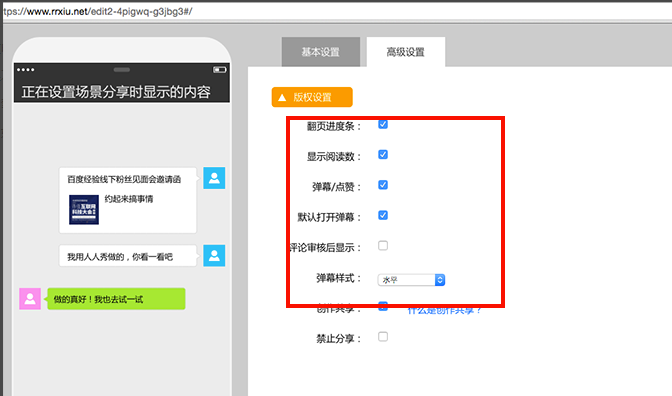Click the phone header 正在设置场景分享时显示的内容
672x396 pixels.
click(116, 92)
